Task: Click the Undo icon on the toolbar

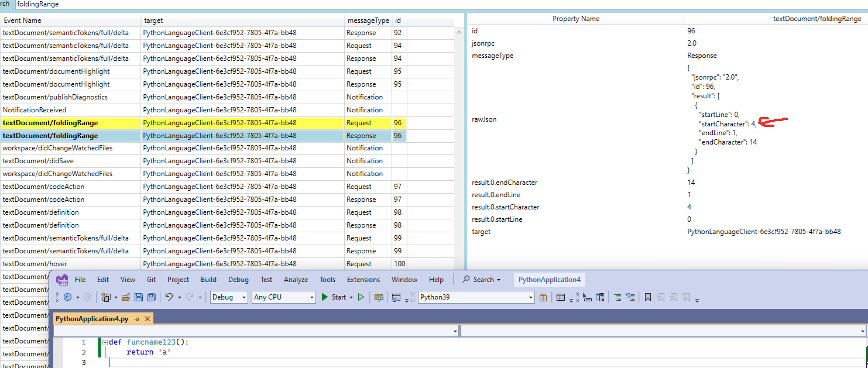Action: [170, 297]
